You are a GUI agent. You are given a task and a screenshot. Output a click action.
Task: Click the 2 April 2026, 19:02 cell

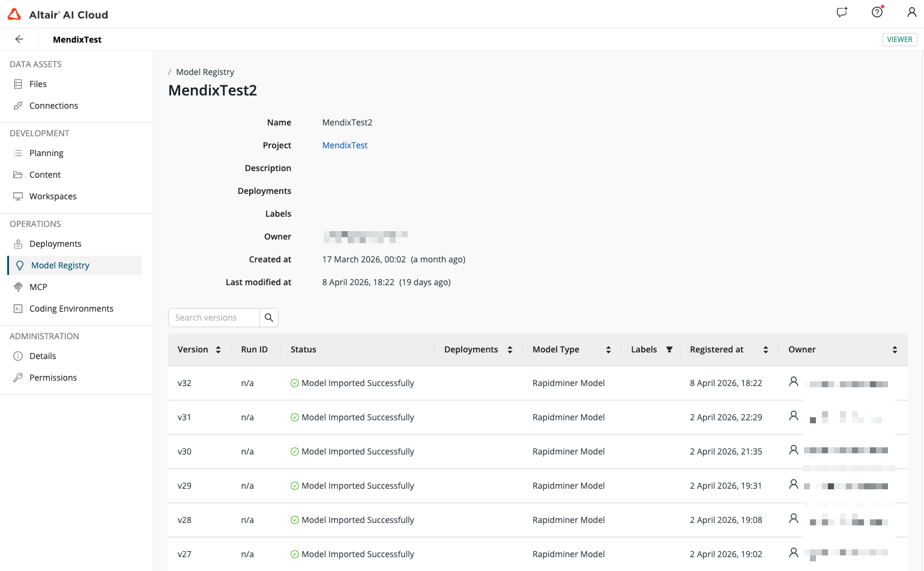pyautogui.click(x=726, y=554)
